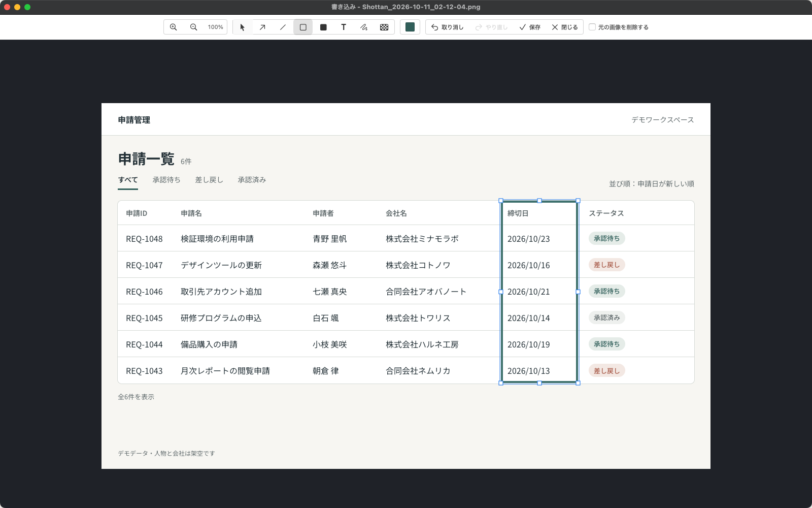The height and width of the screenshot is (508, 812).
Task: Click the REQ-1047 cell
Action: (x=144, y=265)
